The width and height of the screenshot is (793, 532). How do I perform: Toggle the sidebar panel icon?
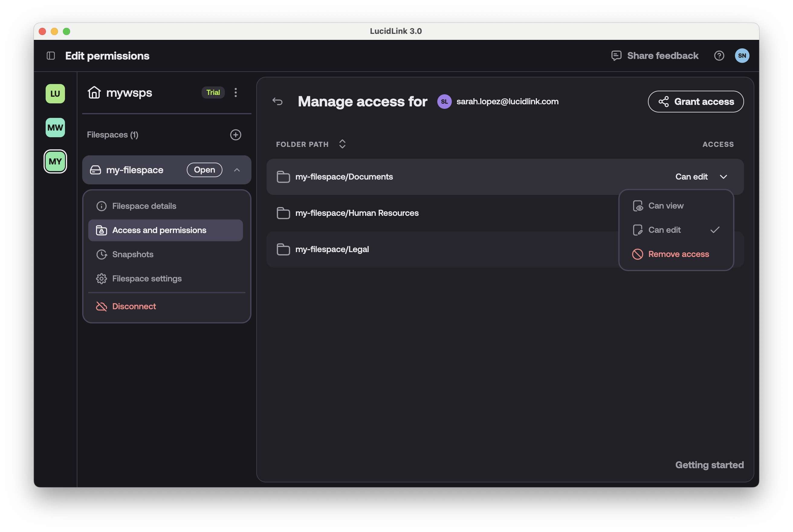[51, 56]
